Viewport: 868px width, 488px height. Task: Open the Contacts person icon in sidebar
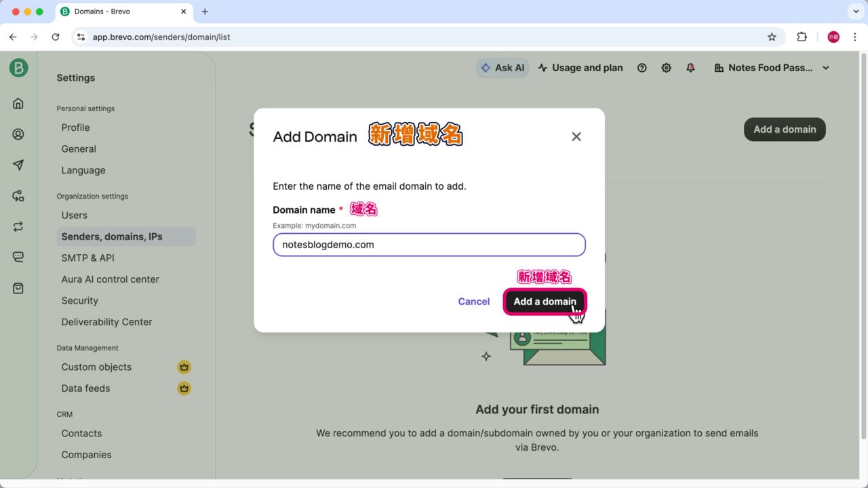pos(18,134)
